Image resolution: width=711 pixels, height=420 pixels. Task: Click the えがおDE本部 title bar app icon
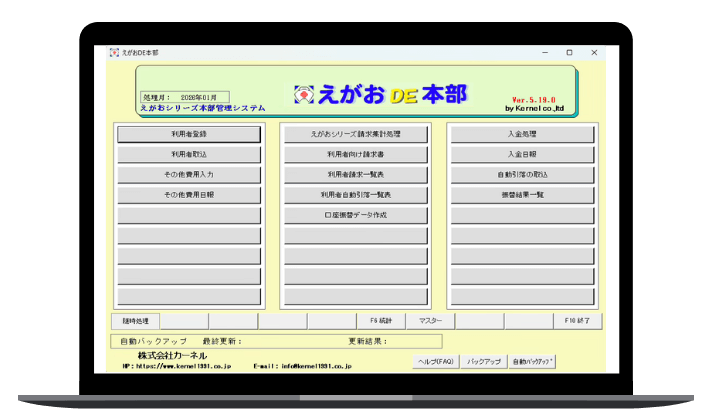pos(114,53)
